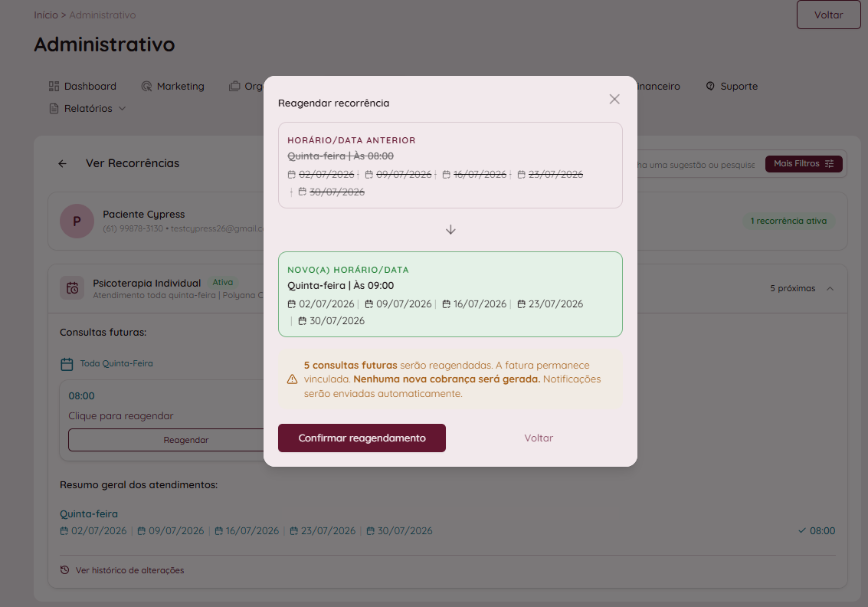Click the new date 23/07/2026 in green box

555,304
